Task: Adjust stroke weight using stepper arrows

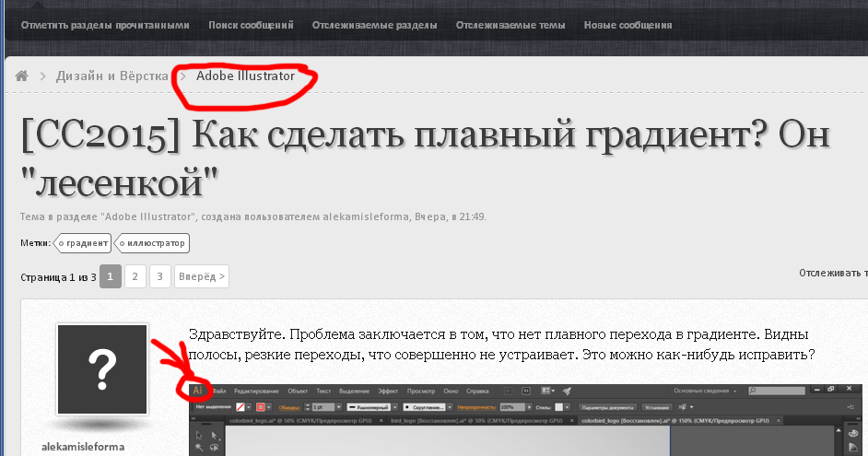Action: 307,407
